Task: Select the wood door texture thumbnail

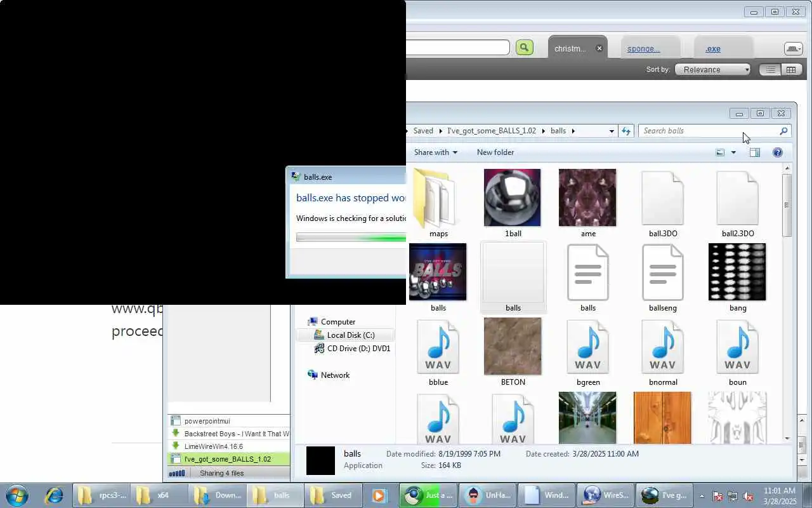Action: (662, 418)
